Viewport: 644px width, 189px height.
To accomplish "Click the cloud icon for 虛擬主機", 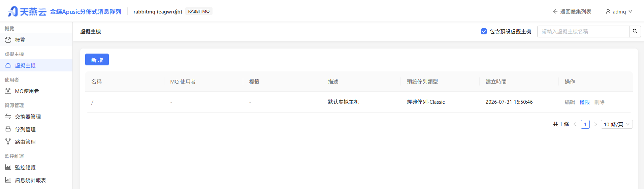I will tap(8, 65).
